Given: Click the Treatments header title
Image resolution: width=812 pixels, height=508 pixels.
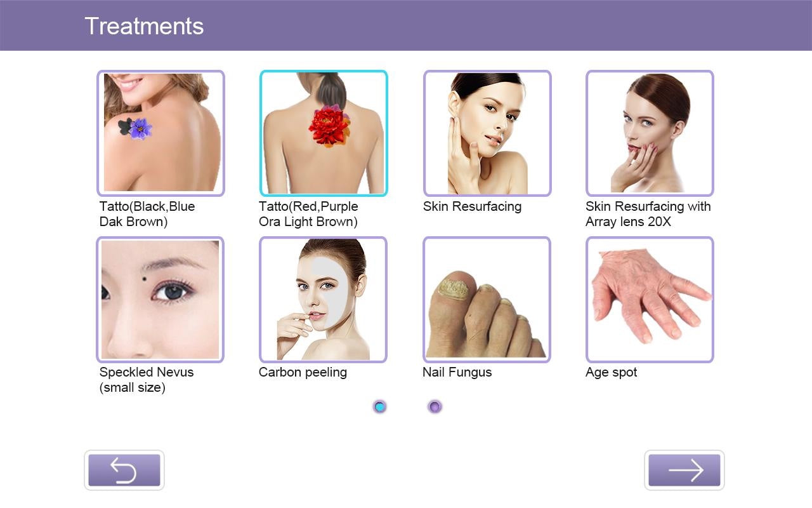Looking at the screenshot, I should (144, 26).
